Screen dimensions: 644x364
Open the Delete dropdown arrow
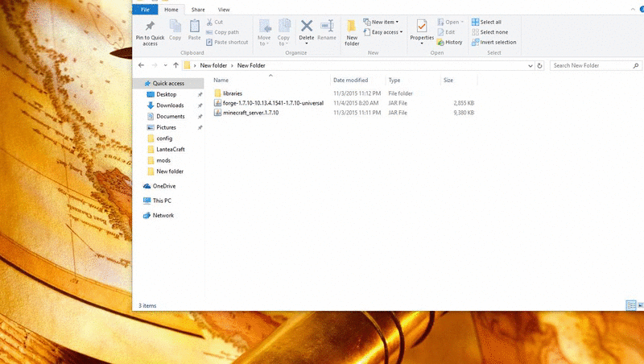tap(307, 43)
